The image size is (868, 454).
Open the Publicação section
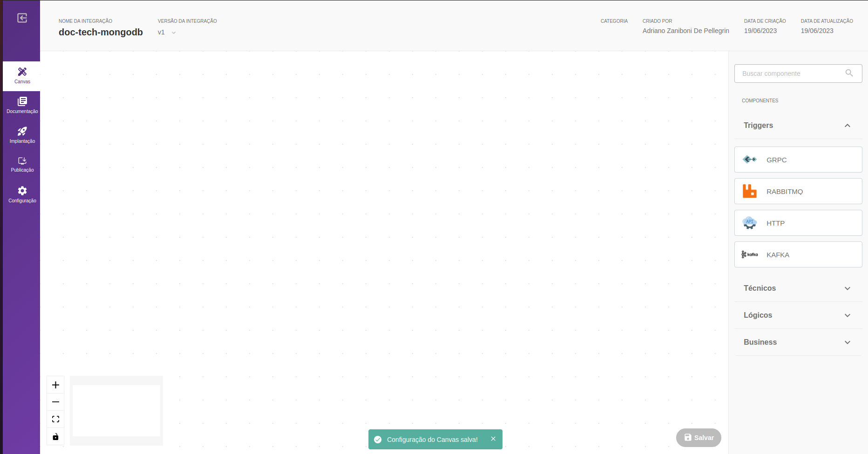click(x=22, y=165)
